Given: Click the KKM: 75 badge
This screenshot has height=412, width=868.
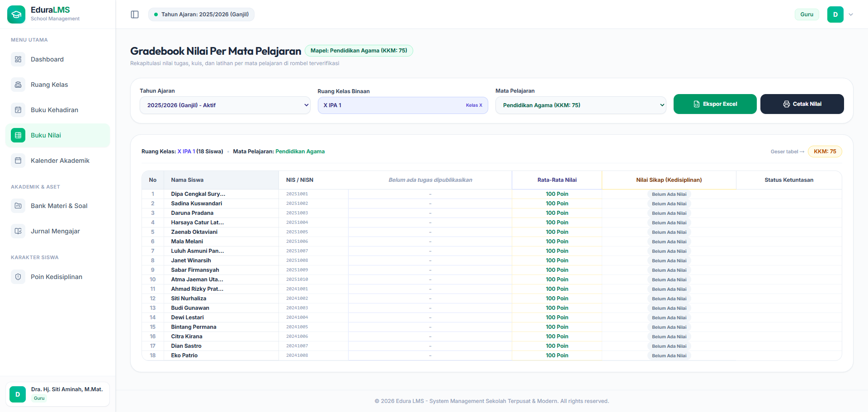Looking at the screenshot, I should pos(825,152).
